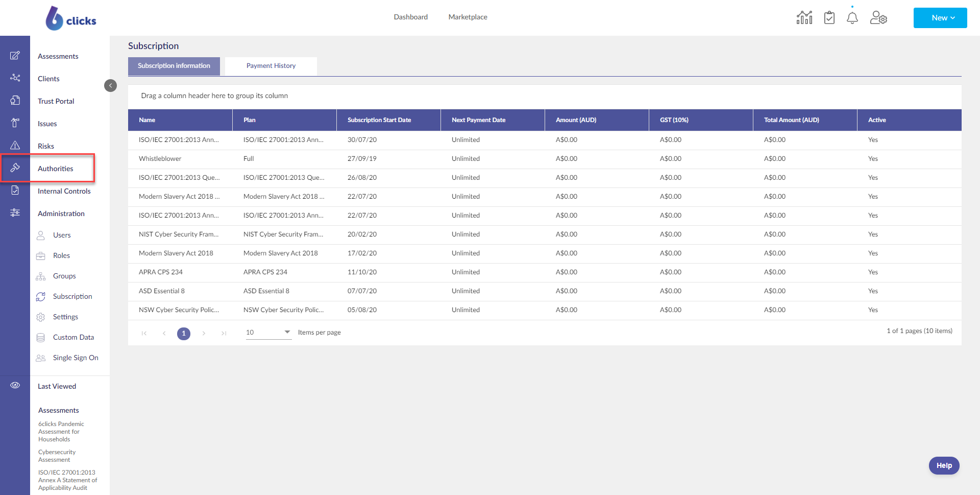Click the Users person icon
980x495 pixels.
(x=41, y=235)
